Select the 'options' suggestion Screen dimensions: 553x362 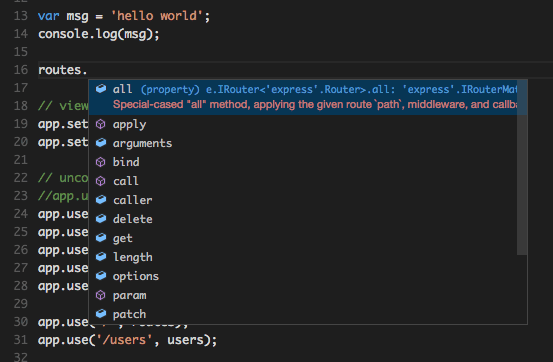[303, 277]
